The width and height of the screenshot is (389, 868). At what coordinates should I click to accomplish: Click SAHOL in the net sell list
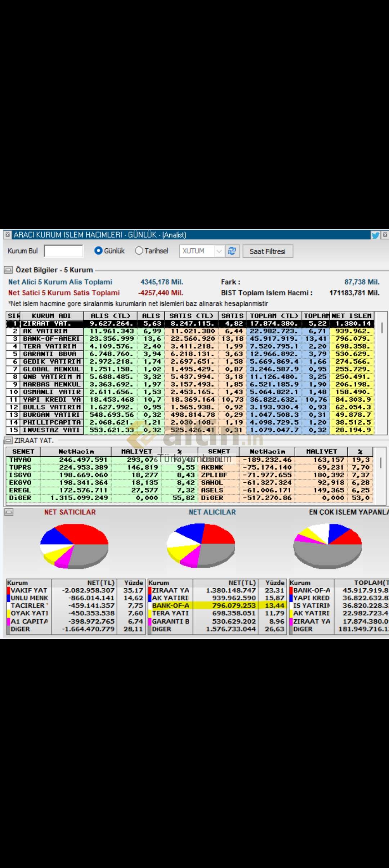212,483
